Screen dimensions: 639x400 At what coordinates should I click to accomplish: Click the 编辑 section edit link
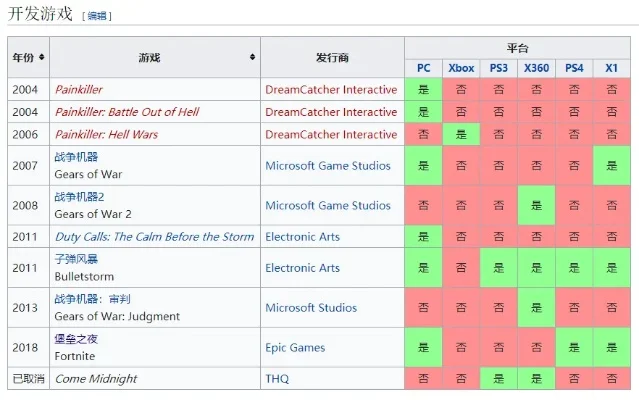(98, 16)
